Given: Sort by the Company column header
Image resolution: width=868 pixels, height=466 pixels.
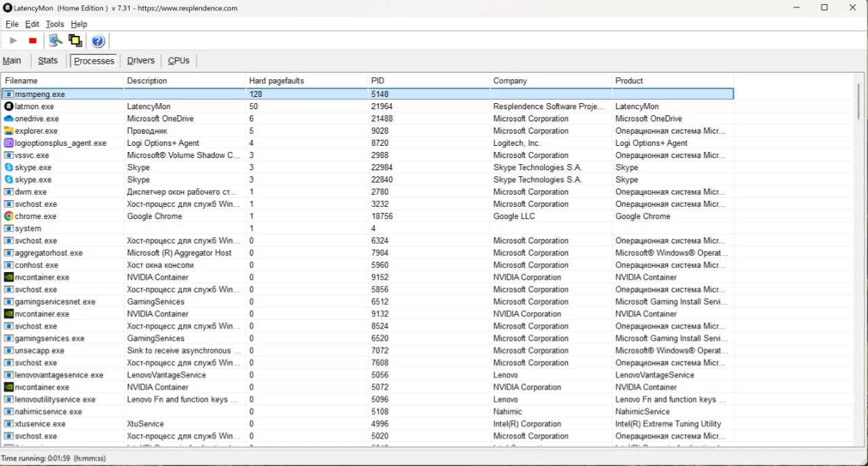Looking at the screenshot, I should click(551, 81).
